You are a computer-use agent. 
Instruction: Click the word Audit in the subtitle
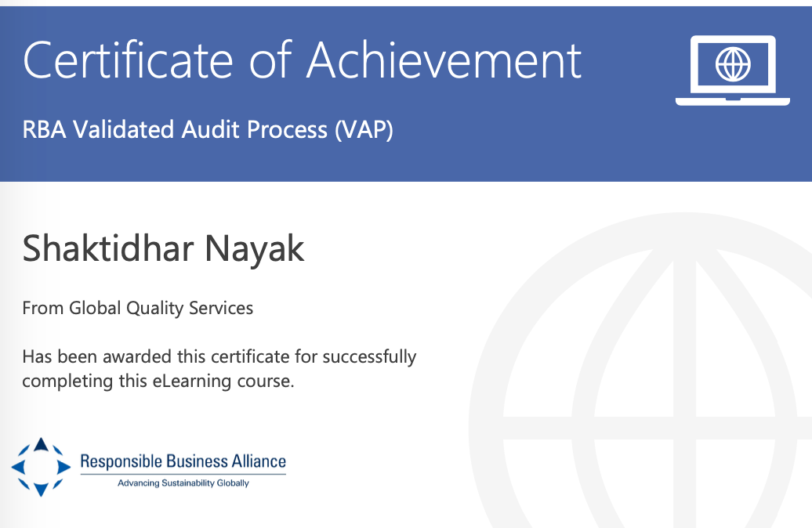pos(212,129)
